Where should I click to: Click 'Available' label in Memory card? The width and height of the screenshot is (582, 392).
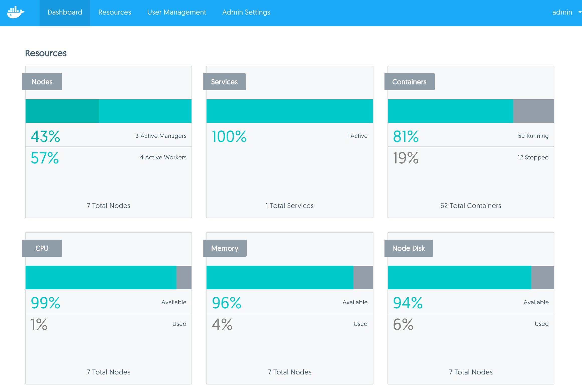(355, 302)
